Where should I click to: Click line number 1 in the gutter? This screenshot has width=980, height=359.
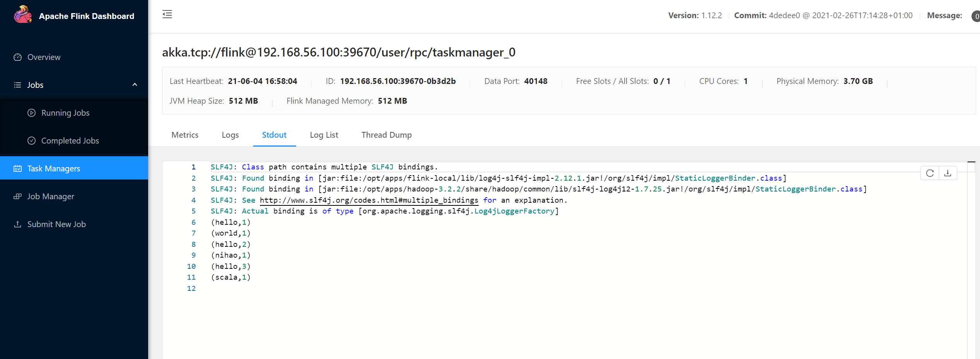coord(193,167)
